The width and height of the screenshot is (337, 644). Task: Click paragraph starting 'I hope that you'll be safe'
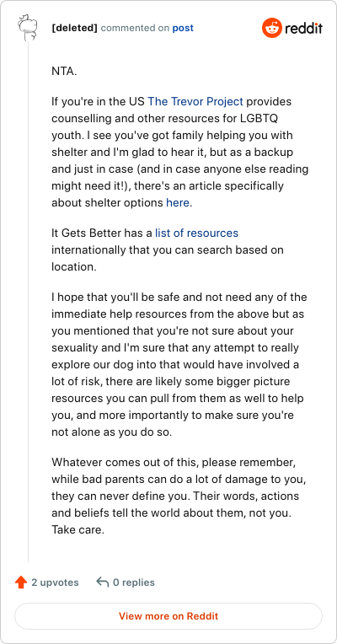click(x=179, y=364)
